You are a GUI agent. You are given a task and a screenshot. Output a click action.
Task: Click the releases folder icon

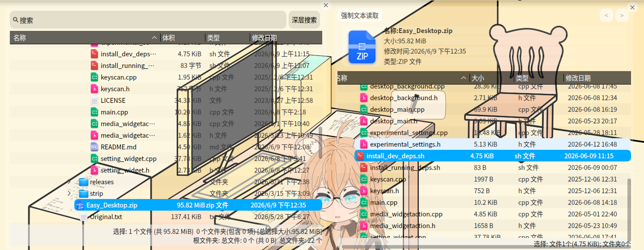pyautogui.click(x=83, y=182)
